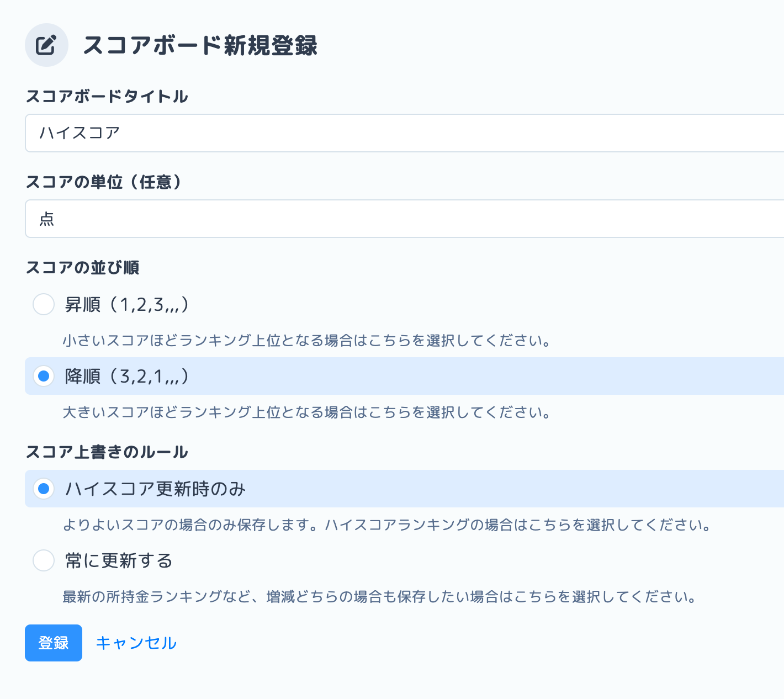The width and height of the screenshot is (784, 699).
Task: Click the よりよいスコアの場合のみ保存 description text
Action: tap(386, 525)
